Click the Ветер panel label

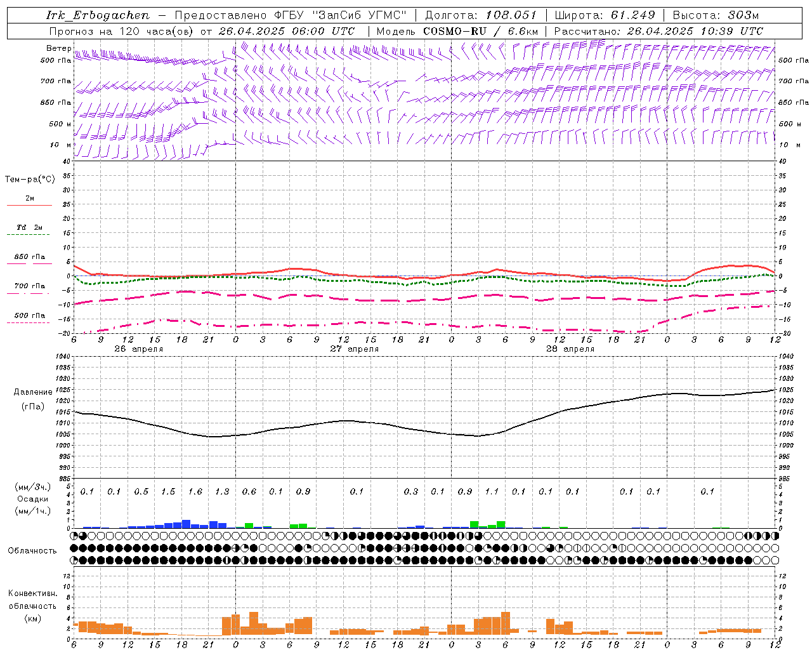coord(58,48)
